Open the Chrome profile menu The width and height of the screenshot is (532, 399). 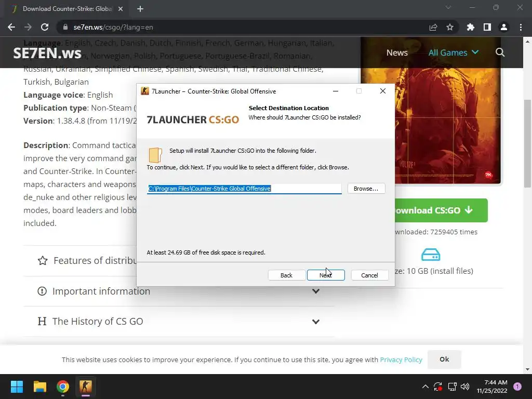[x=504, y=27]
